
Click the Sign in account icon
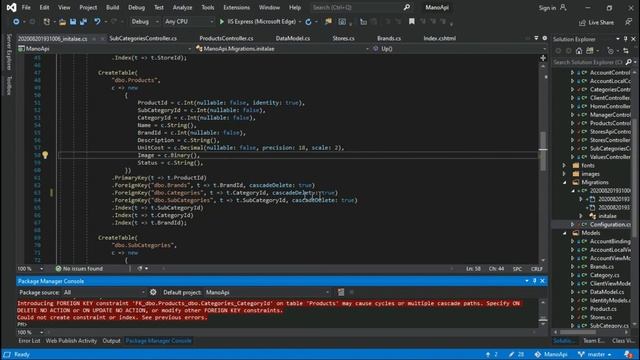(563, 7)
